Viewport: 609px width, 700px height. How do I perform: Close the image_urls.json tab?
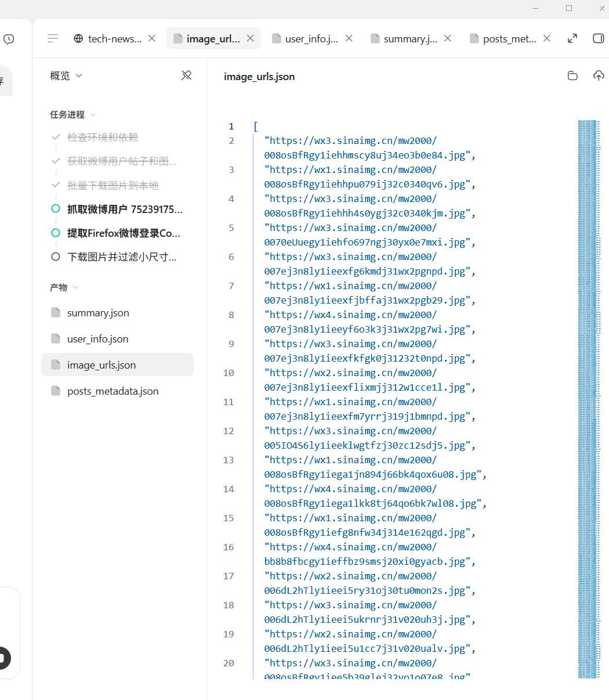pyautogui.click(x=251, y=38)
